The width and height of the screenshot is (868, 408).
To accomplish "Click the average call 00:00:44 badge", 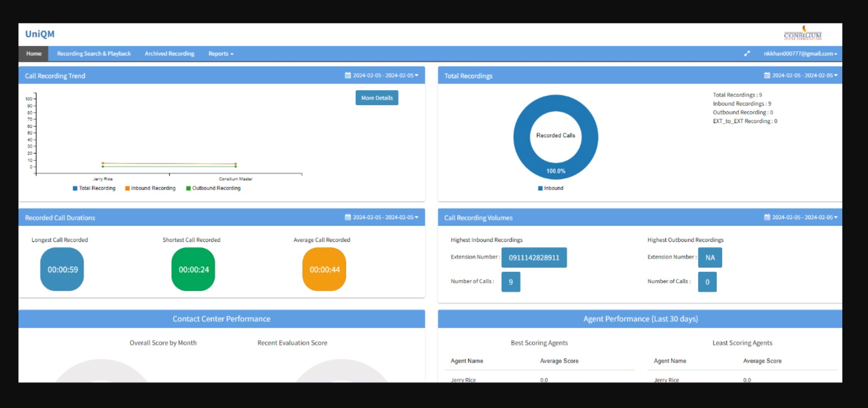I will click(324, 269).
